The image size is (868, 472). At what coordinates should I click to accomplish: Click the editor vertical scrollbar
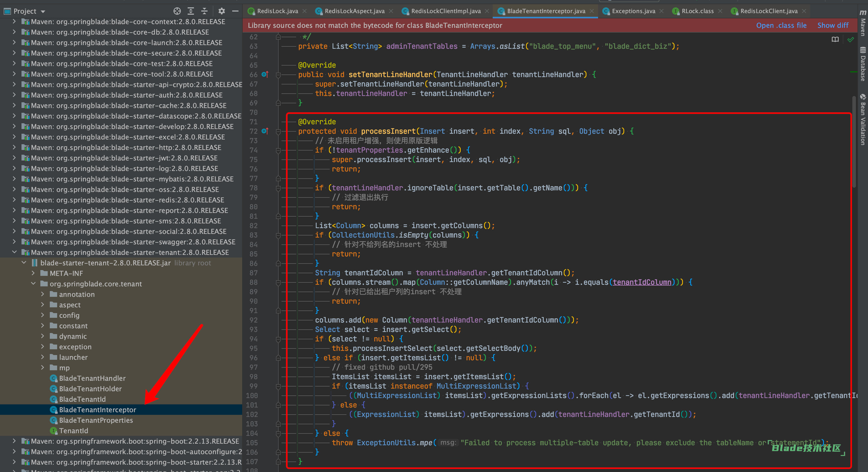click(854, 142)
